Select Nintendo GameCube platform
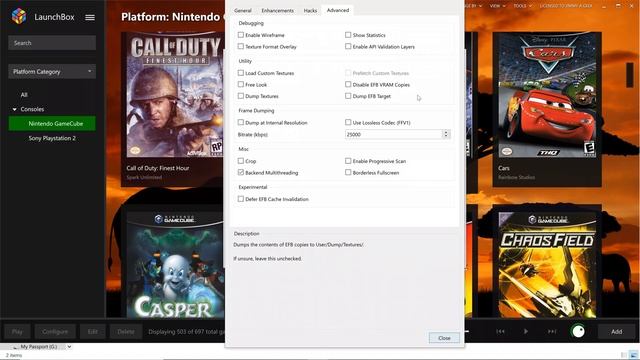The height and width of the screenshot is (360, 640). pyautogui.click(x=52, y=124)
